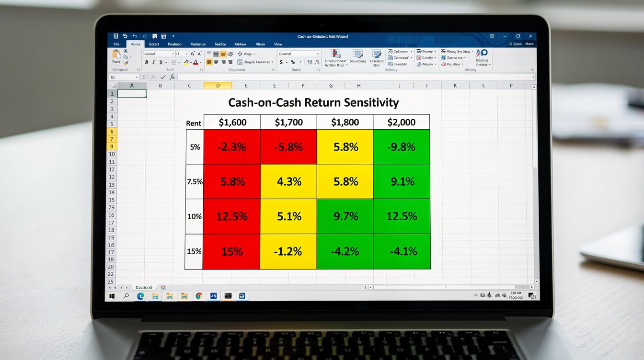
Task: Click the Cut scissors icon
Action: coord(126,51)
